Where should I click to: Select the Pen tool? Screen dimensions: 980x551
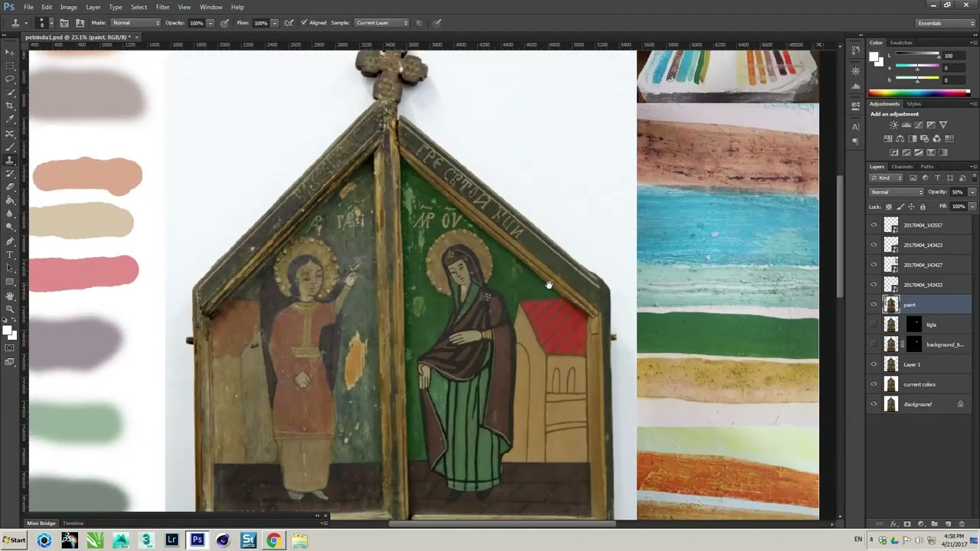click(x=10, y=241)
